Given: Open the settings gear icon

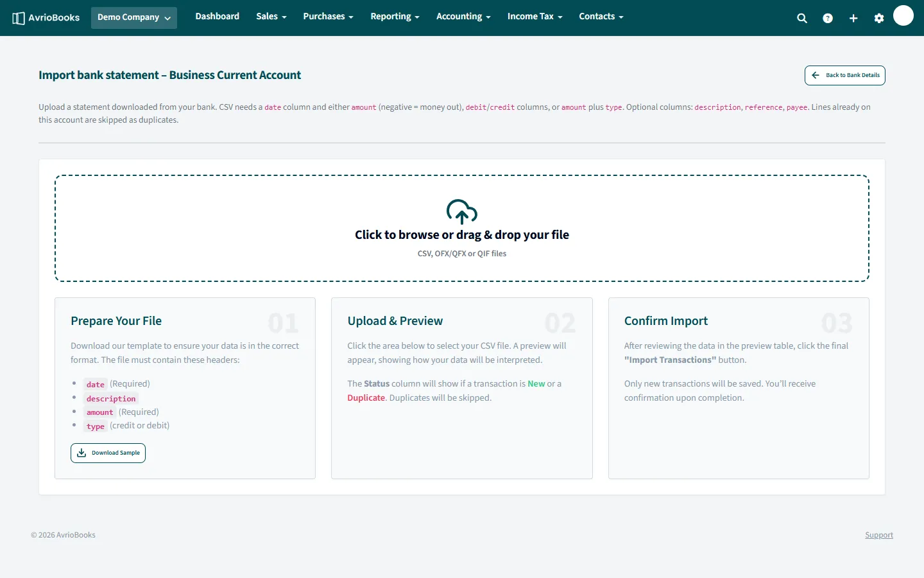Looking at the screenshot, I should click(x=879, y=18).
